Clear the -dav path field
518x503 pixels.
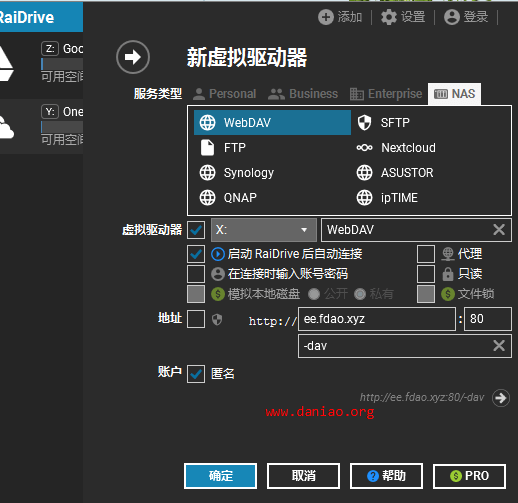pyautogui.click(x=499, y=346)
